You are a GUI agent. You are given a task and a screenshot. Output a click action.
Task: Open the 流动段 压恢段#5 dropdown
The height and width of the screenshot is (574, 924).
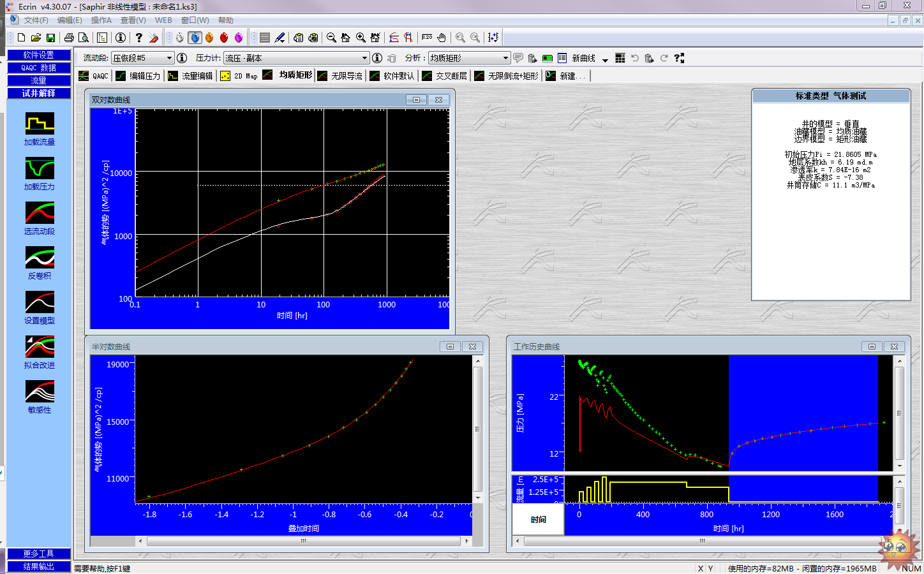[x=143, y=58]
